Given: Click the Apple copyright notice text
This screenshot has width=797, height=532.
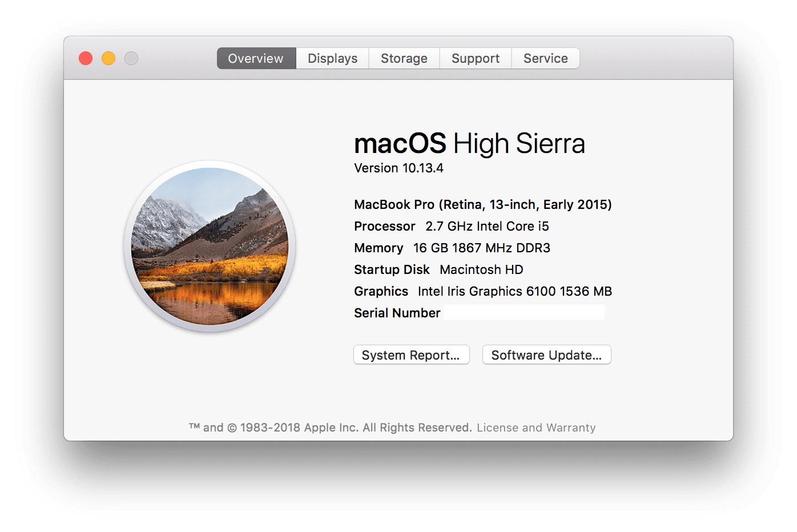Looking at the screenshot, I should point(330,427).
